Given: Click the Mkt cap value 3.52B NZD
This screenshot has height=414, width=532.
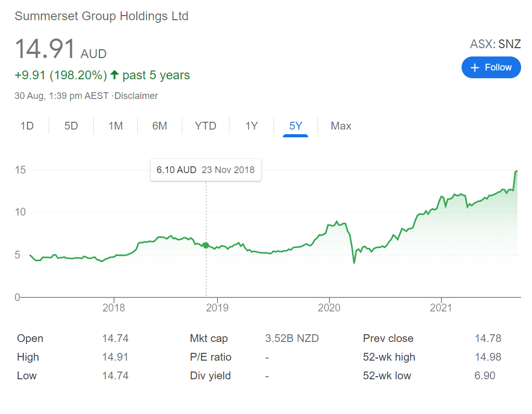Looking at the screenshot, I should (x=292, y=339).
